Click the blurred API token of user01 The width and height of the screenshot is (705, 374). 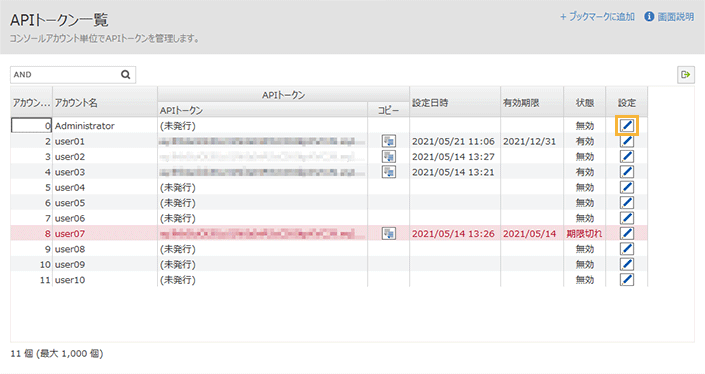click(263, 141)
